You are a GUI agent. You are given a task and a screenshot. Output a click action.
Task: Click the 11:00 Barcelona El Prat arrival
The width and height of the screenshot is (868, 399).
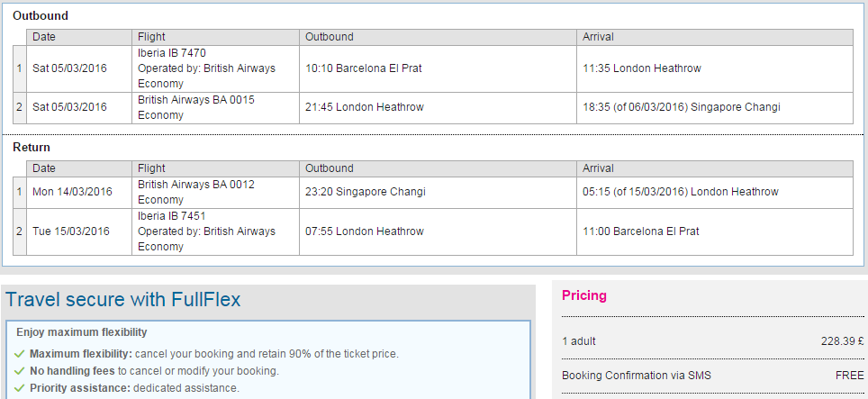coord(641,231)
